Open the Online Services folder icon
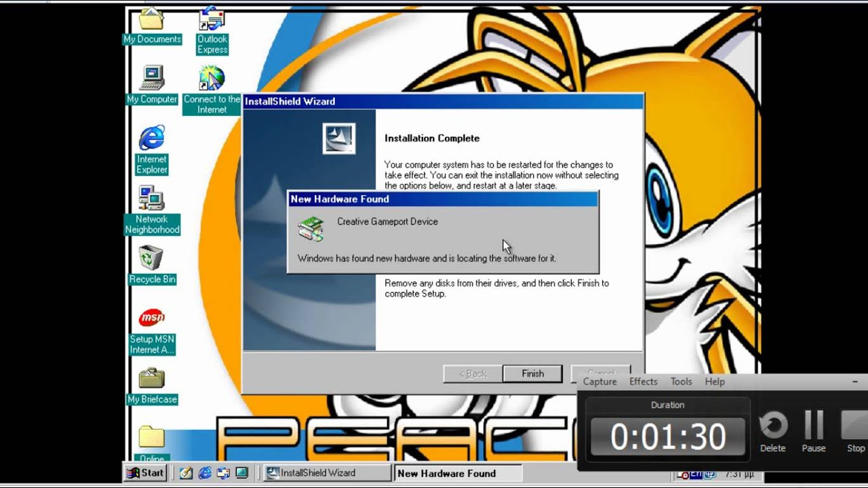Image resolution: width=868 pixels, height=488 pixels. pyautogui.click(x=152, y=444)
